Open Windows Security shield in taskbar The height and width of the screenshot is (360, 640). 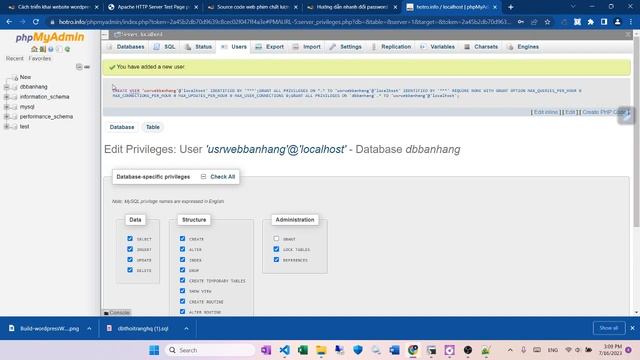coord(358,350)
